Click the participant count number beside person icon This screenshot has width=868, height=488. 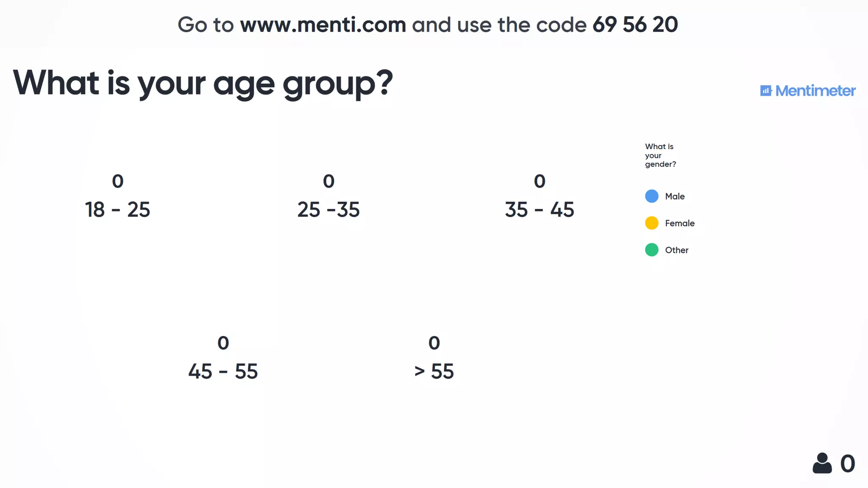(847, 463)
